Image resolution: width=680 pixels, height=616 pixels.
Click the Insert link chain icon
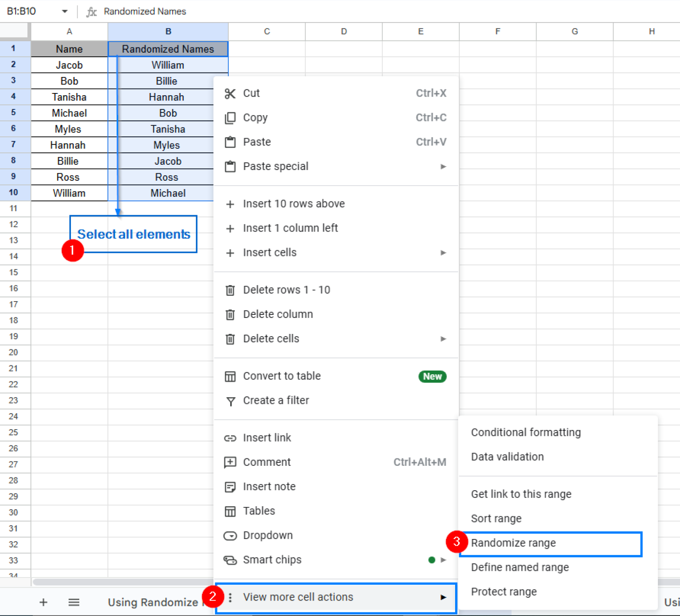(x=230, y=438)
